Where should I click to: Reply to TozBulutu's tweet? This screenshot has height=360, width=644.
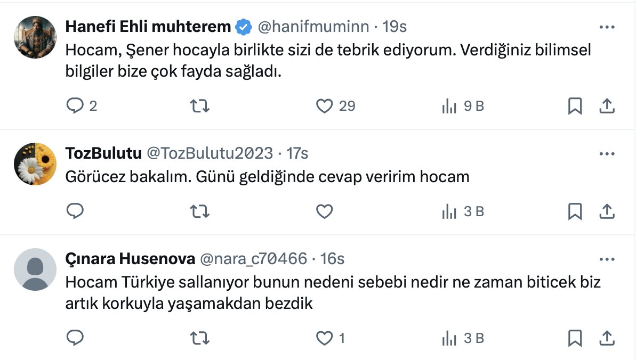[75, 211]
